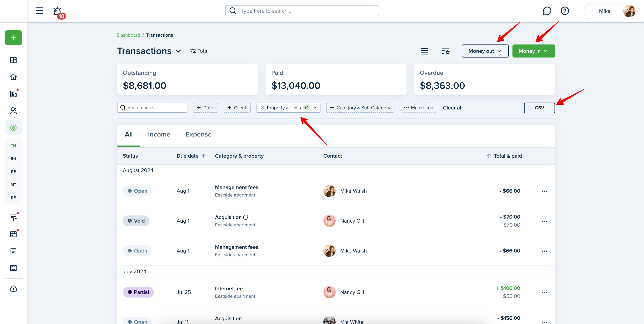Open the chat messages icon

point(547,11)
